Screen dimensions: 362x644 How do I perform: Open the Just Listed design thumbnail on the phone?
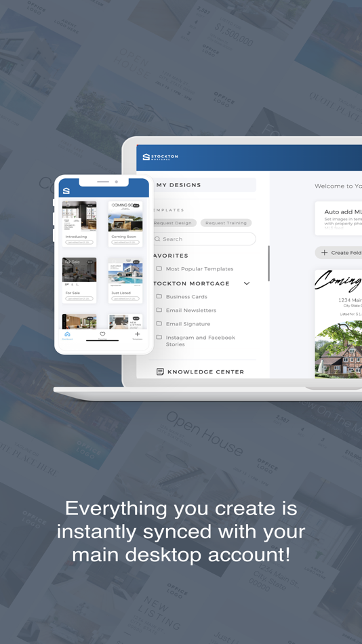click(x=125, y=273)
